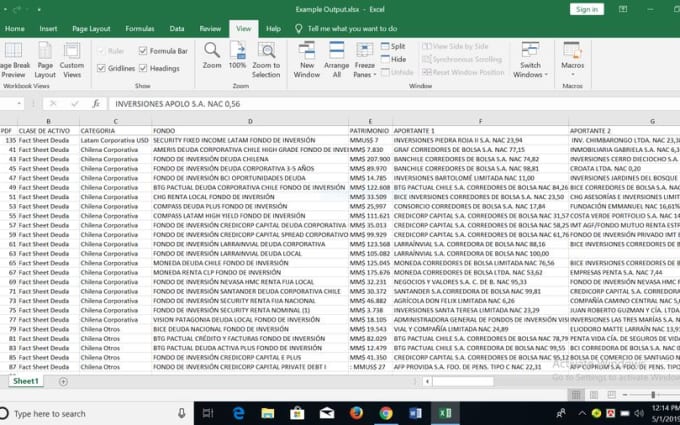Select cell MM$ 207.900
680x425 pixels.
370,159
